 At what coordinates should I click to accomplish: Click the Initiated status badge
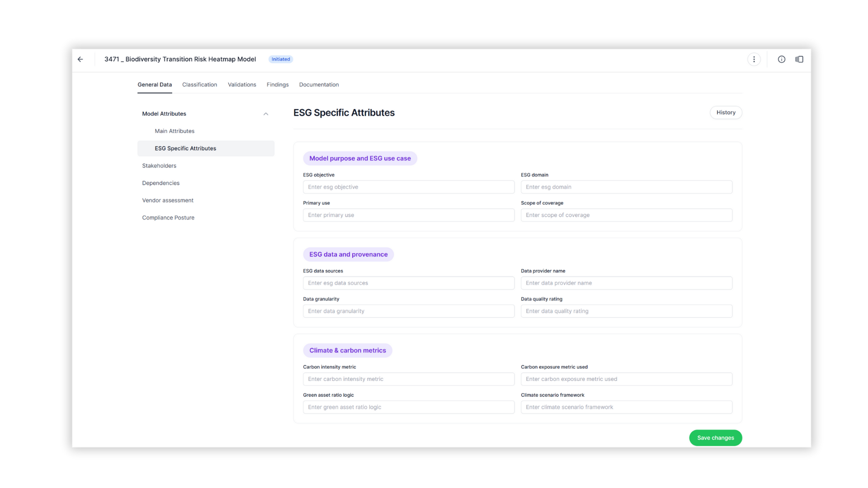[x=280, y=59]
